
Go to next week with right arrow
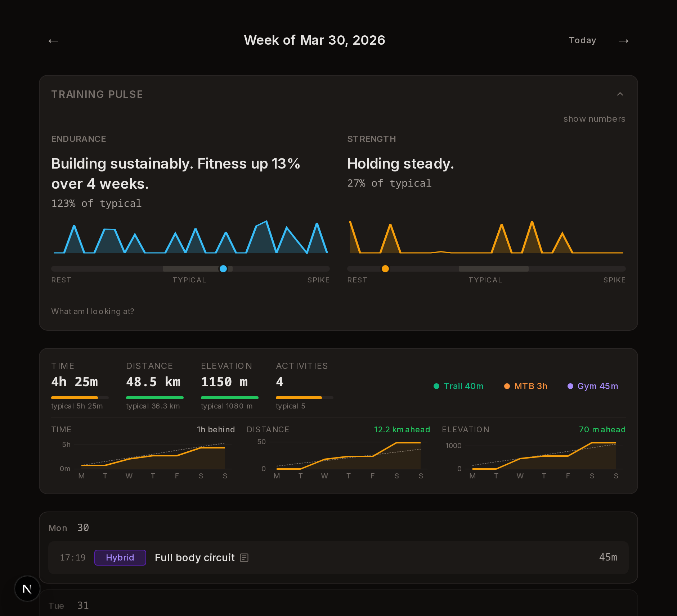click(x=624, y=41)
